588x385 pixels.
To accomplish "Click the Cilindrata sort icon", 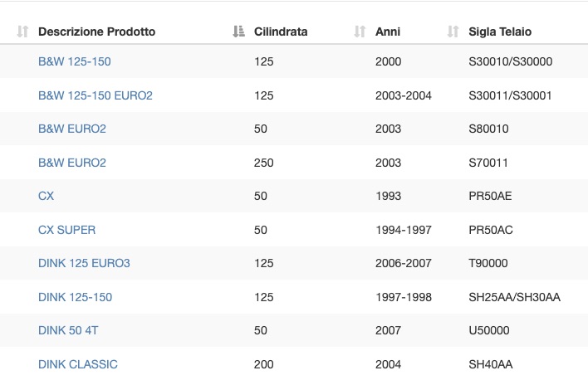I will [x=238, y=32].
